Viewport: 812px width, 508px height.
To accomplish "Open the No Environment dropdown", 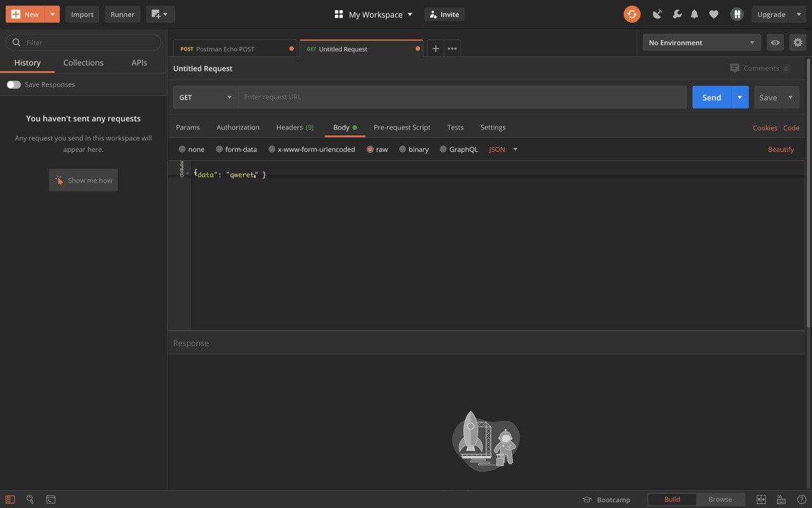I will tap(701, 43).
